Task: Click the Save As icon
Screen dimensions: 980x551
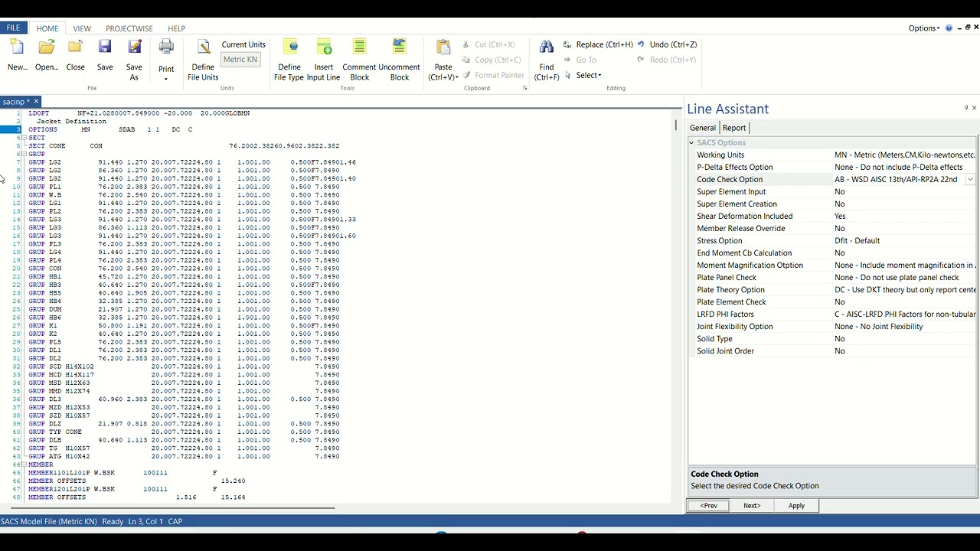Action: click(x=134, y=47)
